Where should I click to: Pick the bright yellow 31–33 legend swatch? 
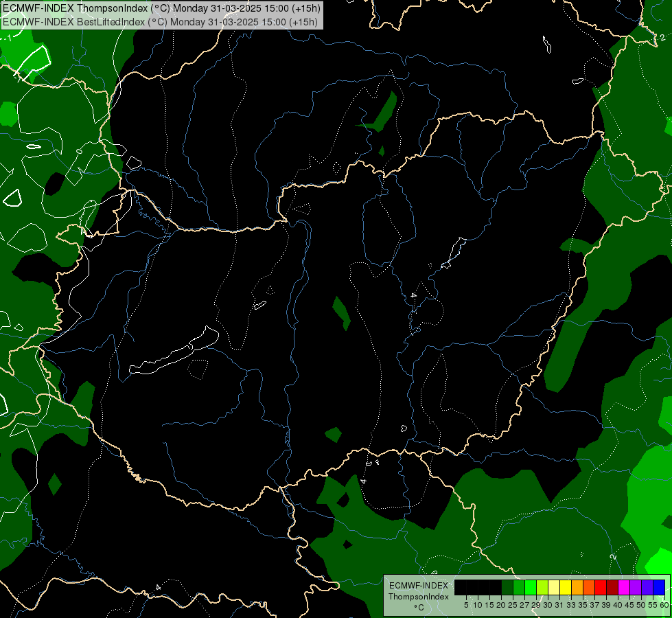566,588
